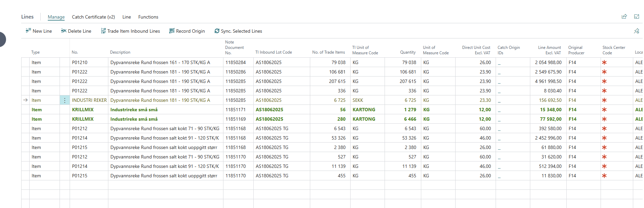Open the Quantity column header options
This screenshot has width=644, height=208.
point(408,52)
